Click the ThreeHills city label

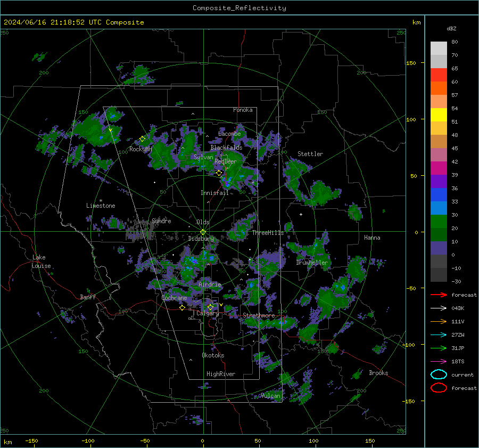coord(268,233)
